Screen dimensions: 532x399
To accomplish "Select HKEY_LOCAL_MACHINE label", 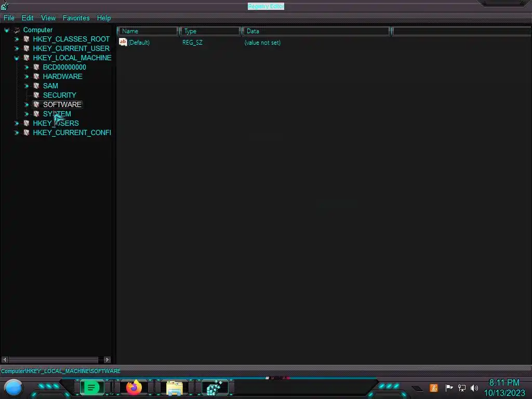I will click(72, 58).
